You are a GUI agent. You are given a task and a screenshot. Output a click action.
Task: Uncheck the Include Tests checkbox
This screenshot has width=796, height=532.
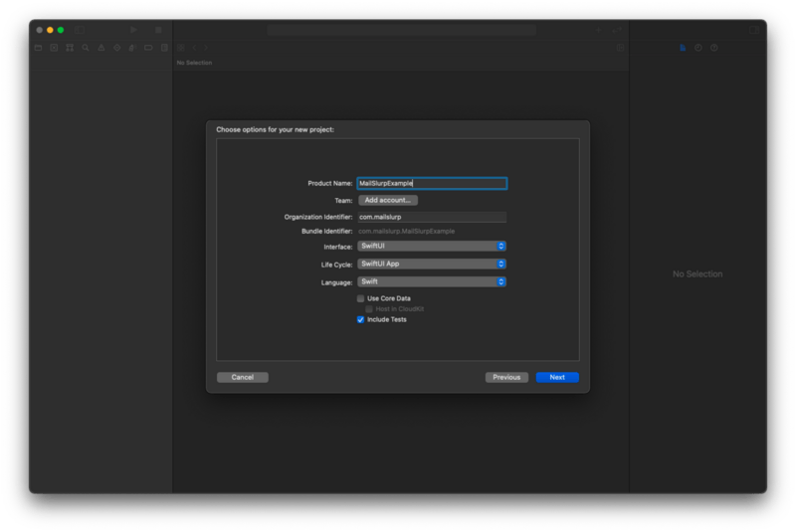[x=361, y=319]
